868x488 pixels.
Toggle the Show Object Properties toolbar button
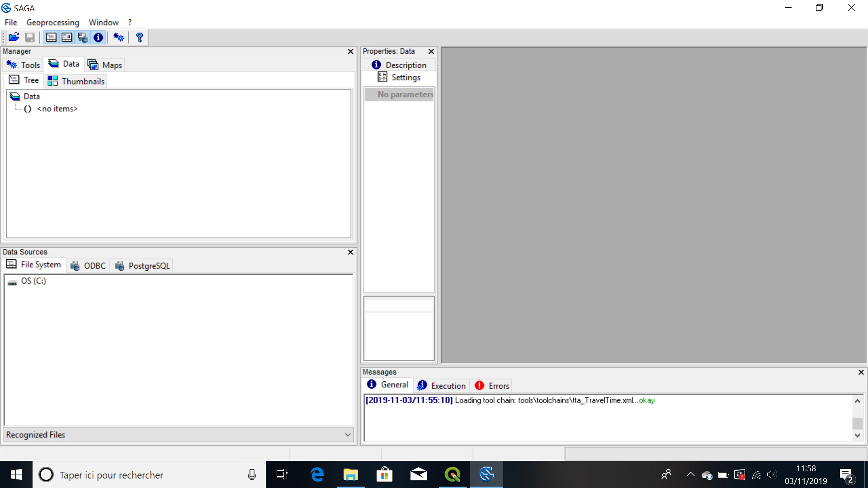coord(67,38)
